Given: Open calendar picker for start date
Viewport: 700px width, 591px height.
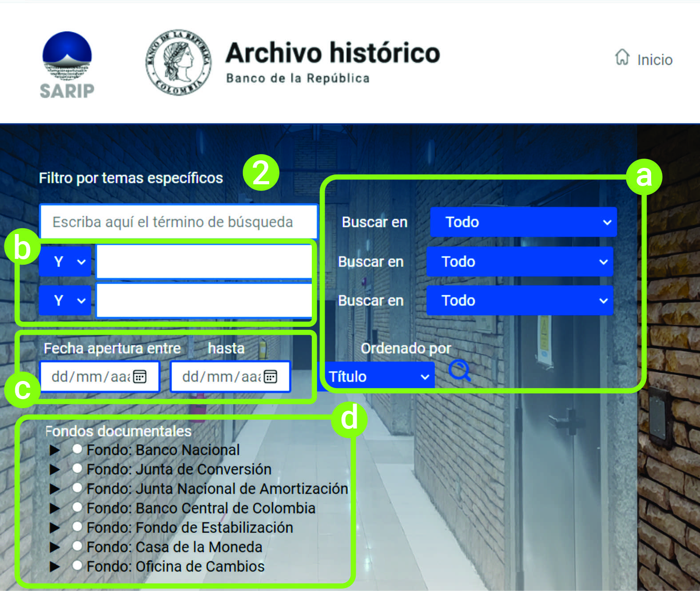Looking at the screenshot, I should (x=140, y=377).
